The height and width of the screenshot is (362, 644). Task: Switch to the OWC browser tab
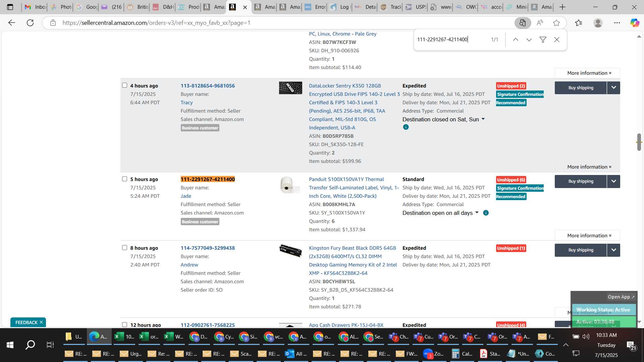[466, 7]
